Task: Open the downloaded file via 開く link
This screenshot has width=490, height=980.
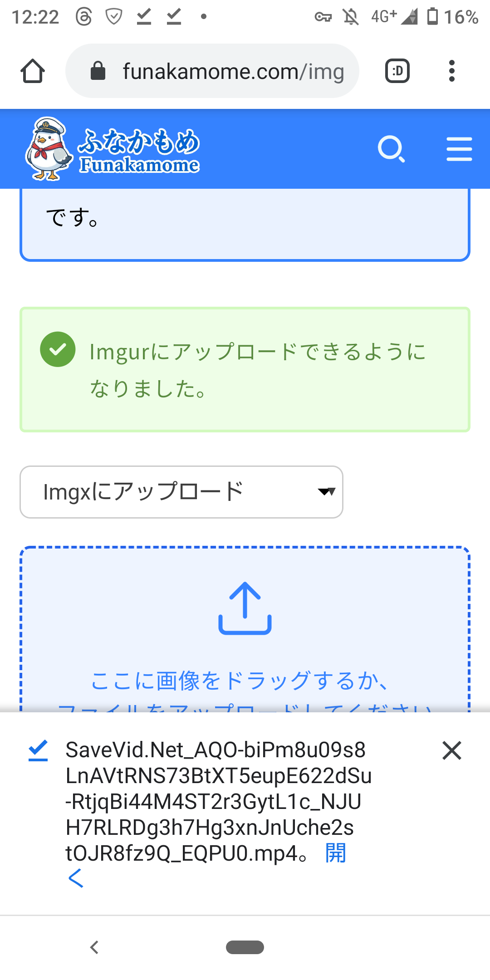Action: point(336,854)
